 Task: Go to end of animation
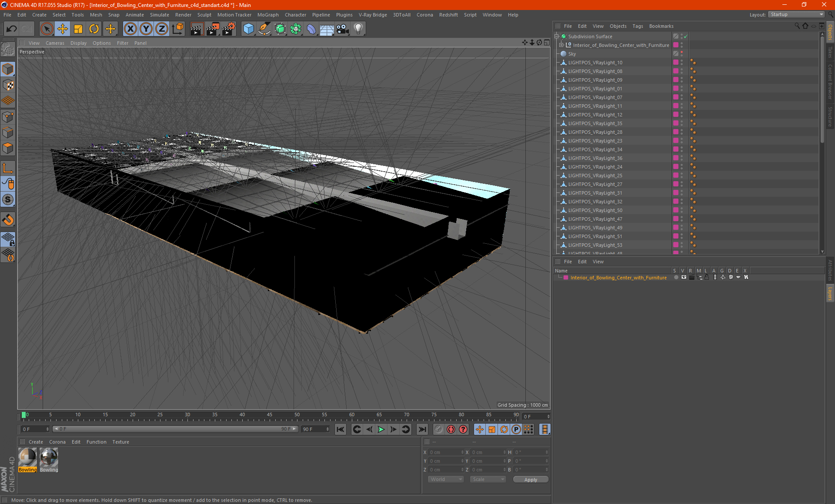click(x=422, y=429)
